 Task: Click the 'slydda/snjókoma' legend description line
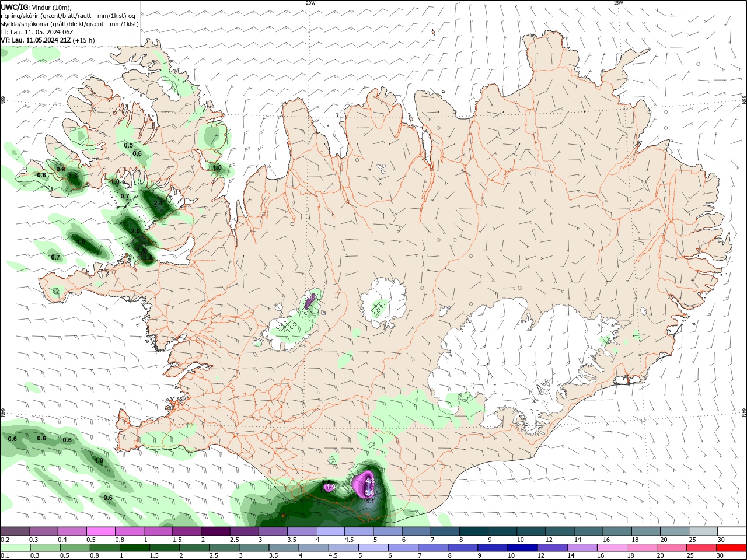click(x=70, y=24)
